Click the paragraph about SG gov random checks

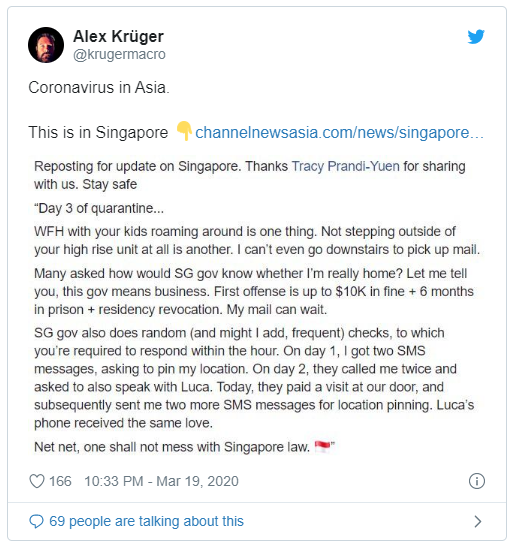click(x=254, y=378)
